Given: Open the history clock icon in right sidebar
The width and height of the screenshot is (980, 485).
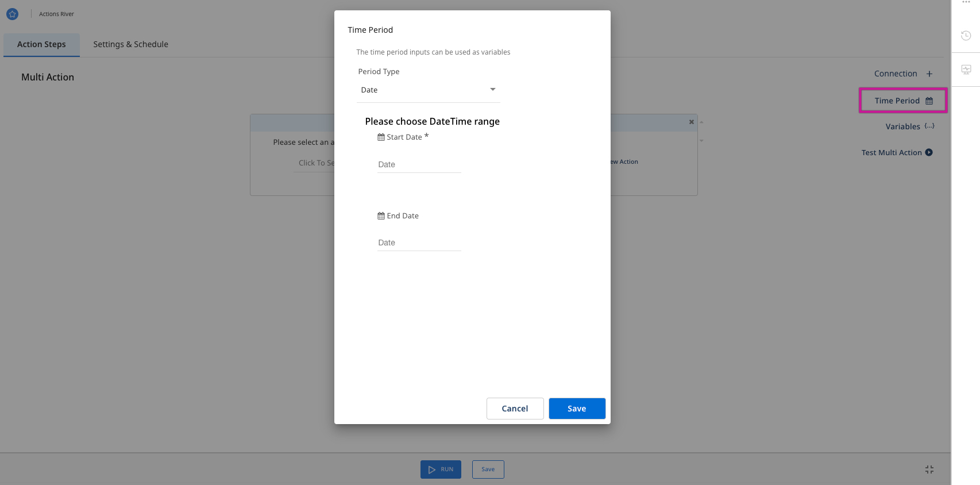Looking at the screenshot, I should tap(966, 36).
